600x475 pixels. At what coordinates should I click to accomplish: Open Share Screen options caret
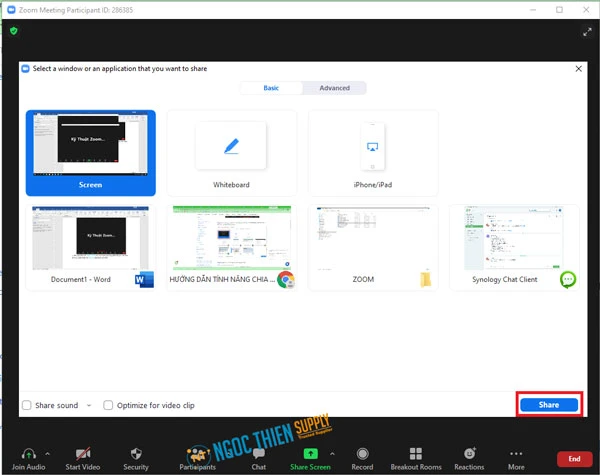(331, 453)
